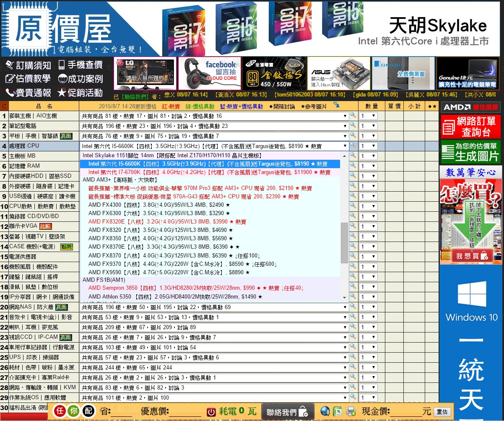Open 促銷活動 link
The height and width of the screenshot is (421, 504).
[80, 92]
